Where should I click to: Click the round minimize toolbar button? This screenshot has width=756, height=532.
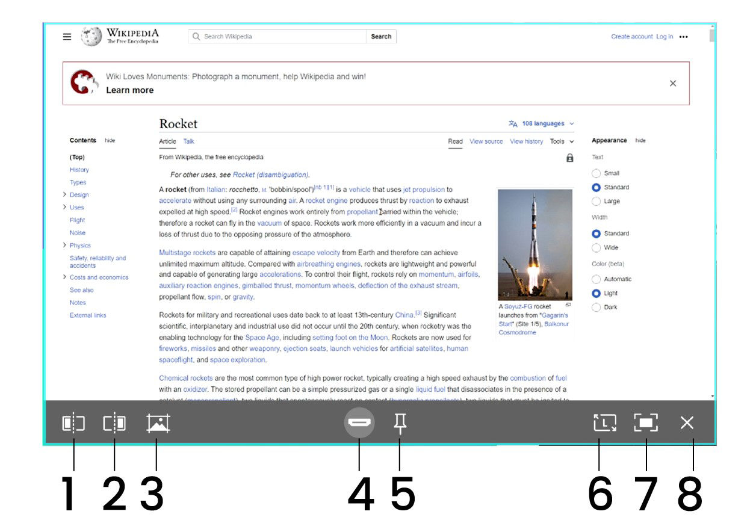(x=359, y=424)
